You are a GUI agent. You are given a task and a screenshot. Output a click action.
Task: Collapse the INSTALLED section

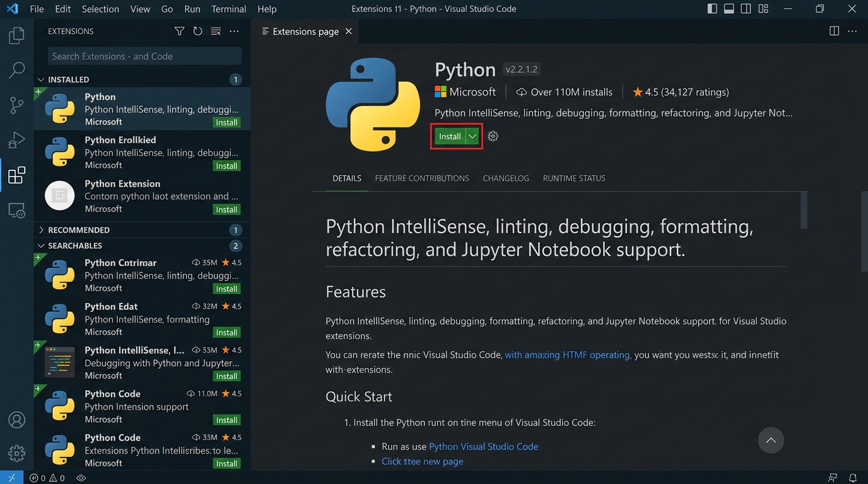pyautogui.click(x=142, y=79)
